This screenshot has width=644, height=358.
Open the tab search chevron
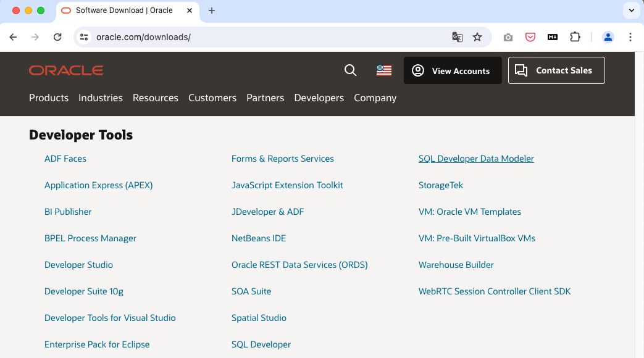(x=631, y=10)
